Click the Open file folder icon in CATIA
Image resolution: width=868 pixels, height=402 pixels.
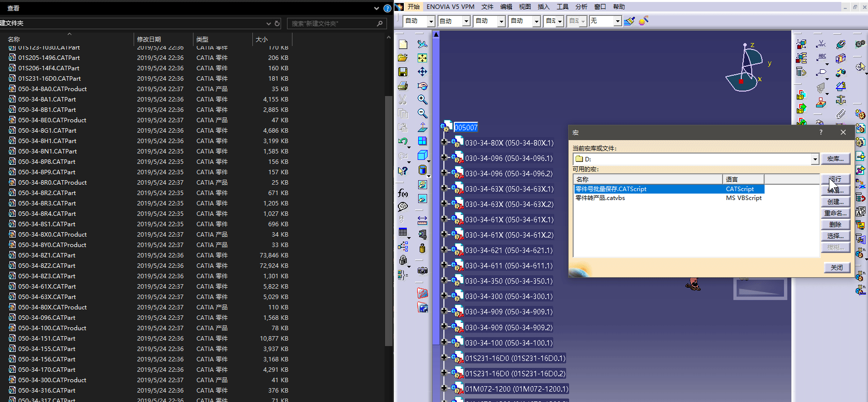[403, 58]
